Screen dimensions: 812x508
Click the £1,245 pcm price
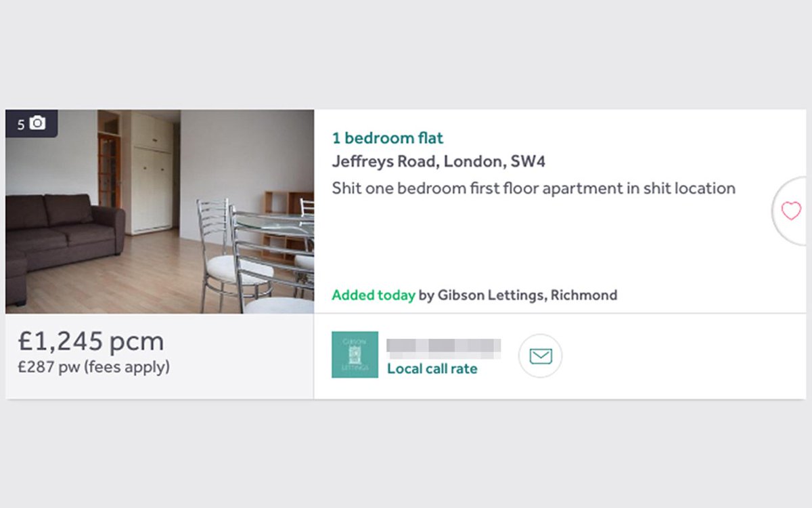(x=91, y=341)
